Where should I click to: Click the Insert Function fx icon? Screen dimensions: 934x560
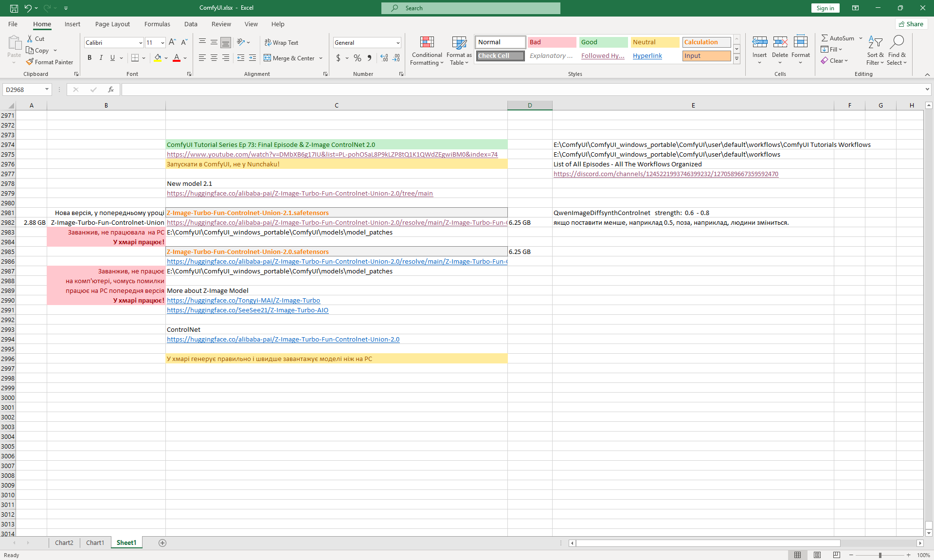point(111,90)
